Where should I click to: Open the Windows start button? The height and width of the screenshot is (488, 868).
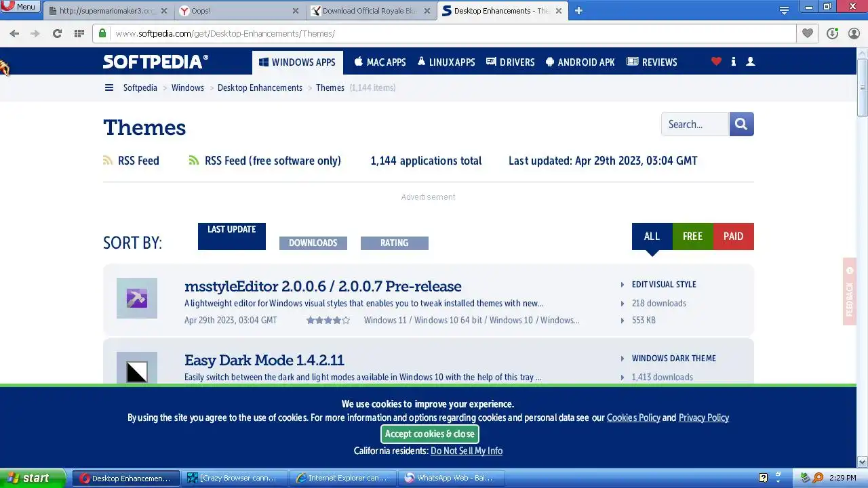pyautogui.click(x=33, y=478)
